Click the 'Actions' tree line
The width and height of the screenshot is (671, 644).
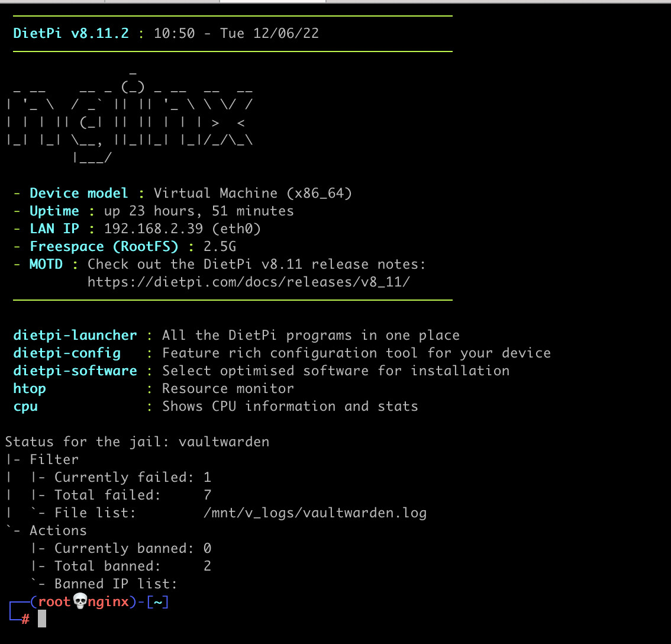[x=46, y=531]
